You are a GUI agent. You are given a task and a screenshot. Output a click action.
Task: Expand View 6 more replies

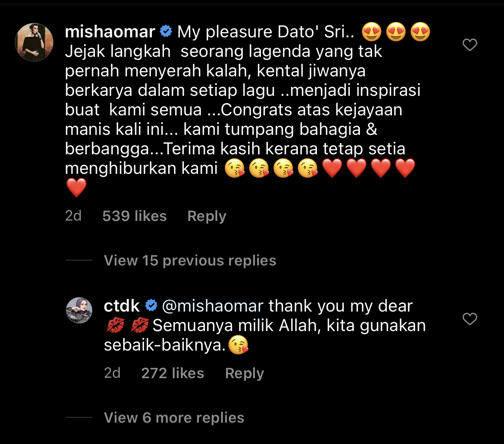pos(174,418)
